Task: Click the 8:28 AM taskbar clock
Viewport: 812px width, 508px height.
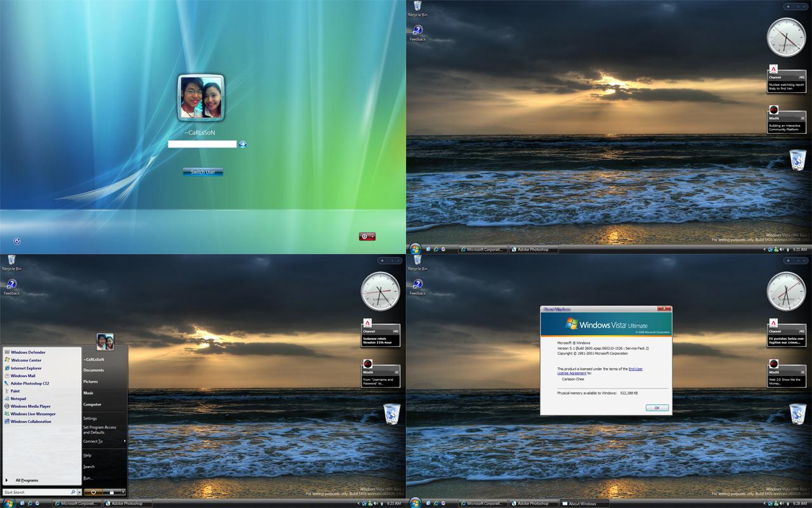Action: [x=800, y=504]
